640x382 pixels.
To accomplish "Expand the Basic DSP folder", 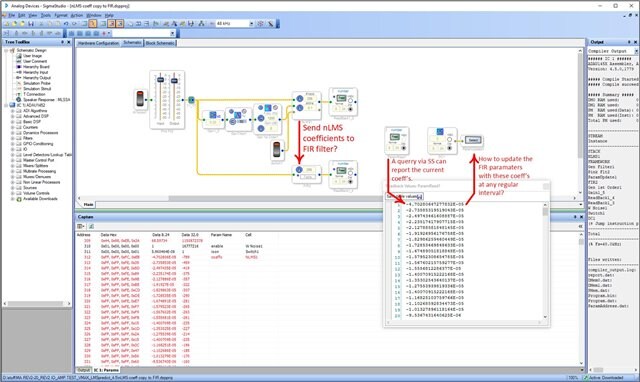I will coord(13,122).
